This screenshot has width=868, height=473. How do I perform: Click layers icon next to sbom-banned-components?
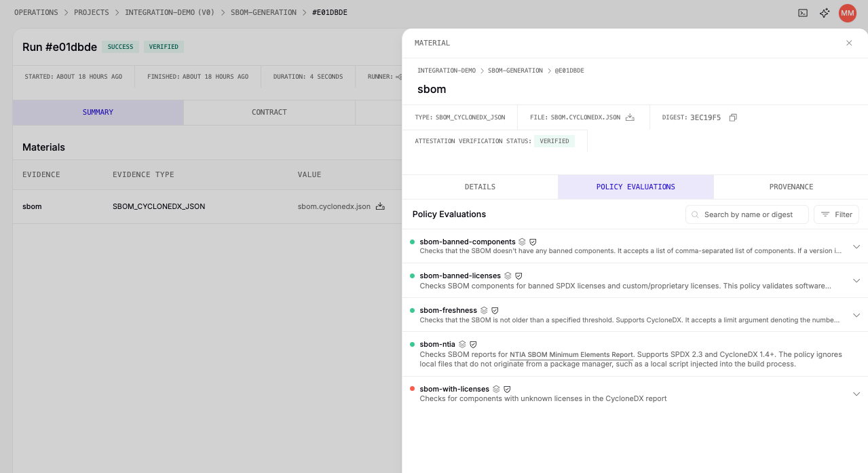522,242
